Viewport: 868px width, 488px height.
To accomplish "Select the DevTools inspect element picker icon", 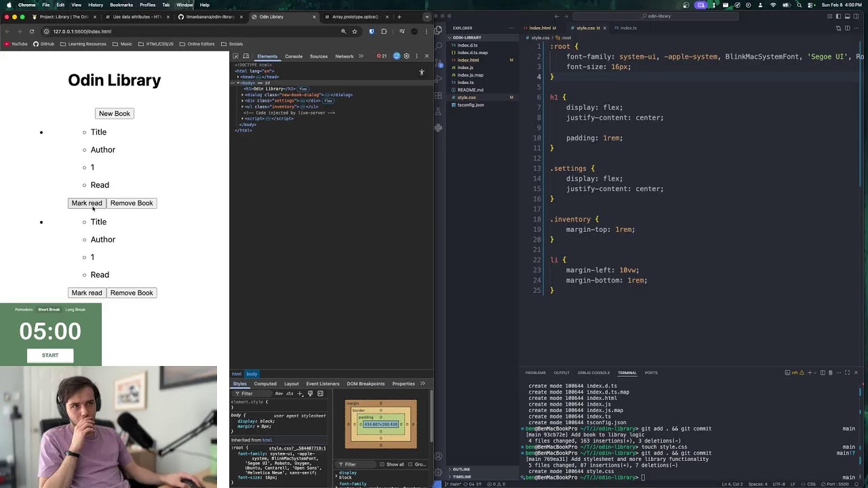I will 235,56.
